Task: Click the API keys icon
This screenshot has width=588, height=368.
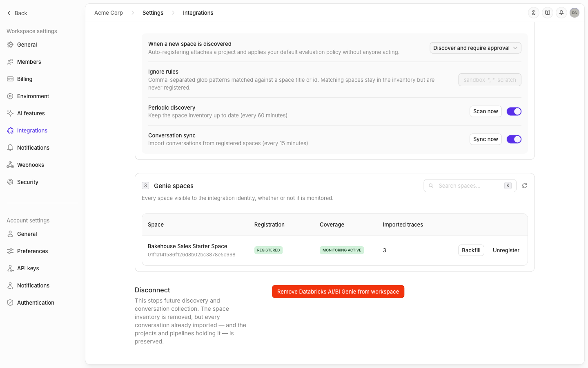Action: (10, 268)
